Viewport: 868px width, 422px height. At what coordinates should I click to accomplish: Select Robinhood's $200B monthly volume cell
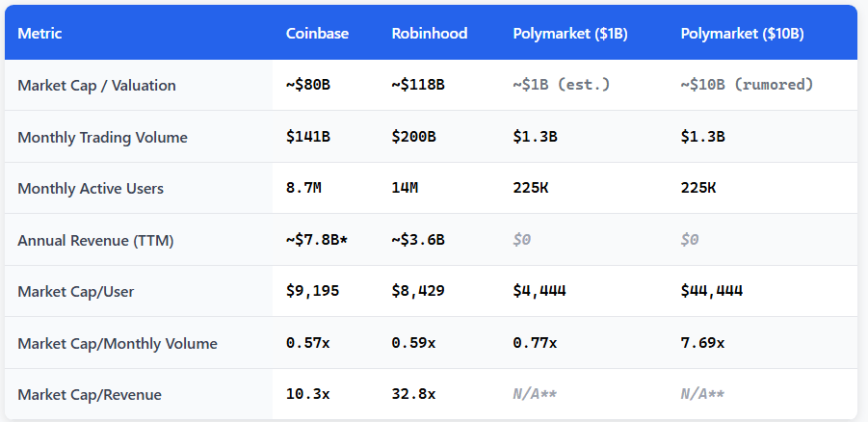click(x=413, y=138)
